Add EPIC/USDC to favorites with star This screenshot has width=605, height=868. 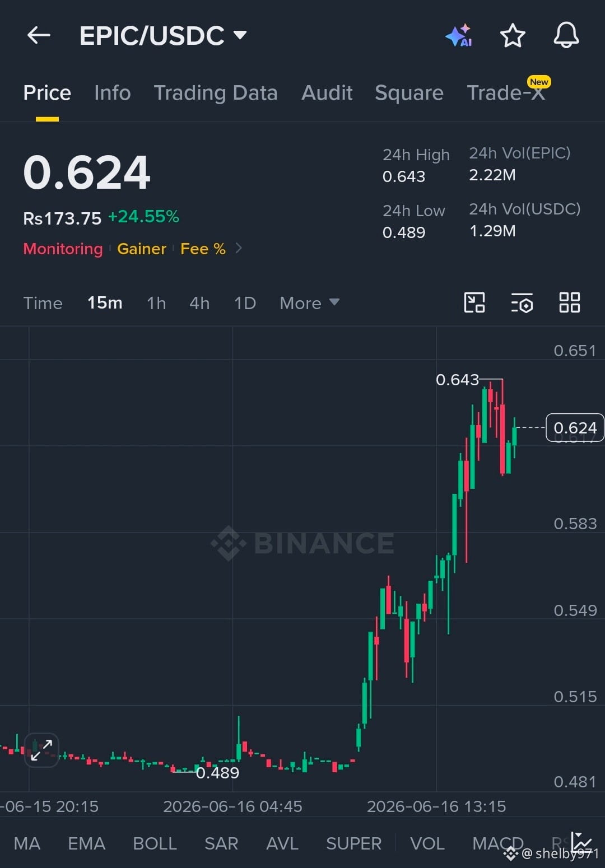pyautogui.click(x=512, y=35)
